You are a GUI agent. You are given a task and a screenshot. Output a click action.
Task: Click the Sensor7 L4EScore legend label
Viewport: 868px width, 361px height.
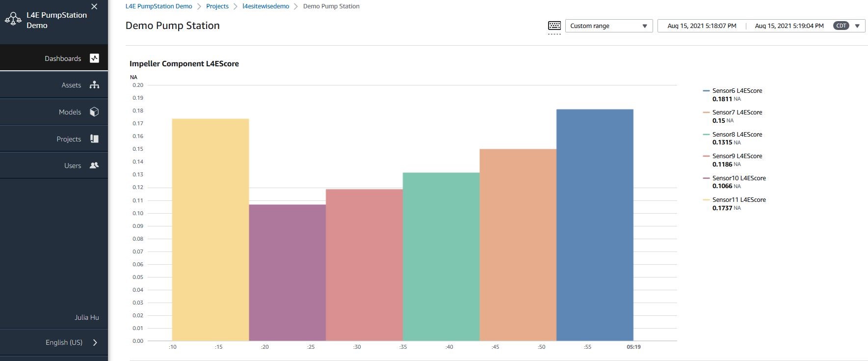click(737, 112)
